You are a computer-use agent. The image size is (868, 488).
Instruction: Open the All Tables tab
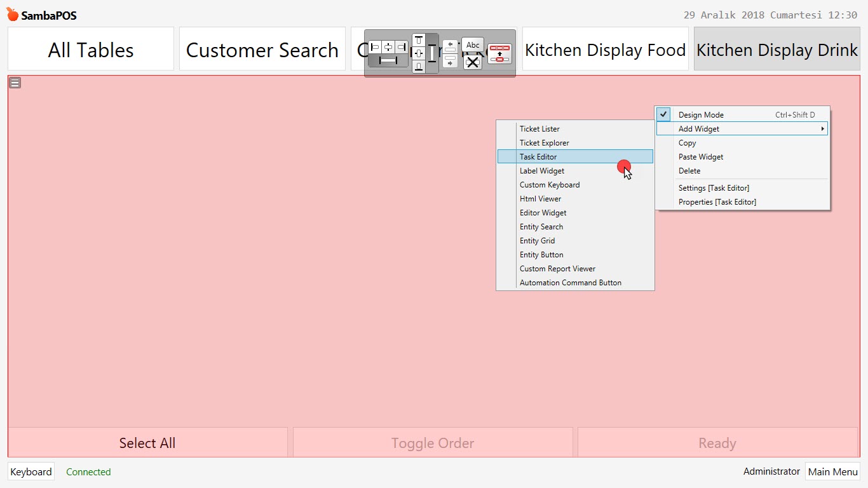click(90, 48)
